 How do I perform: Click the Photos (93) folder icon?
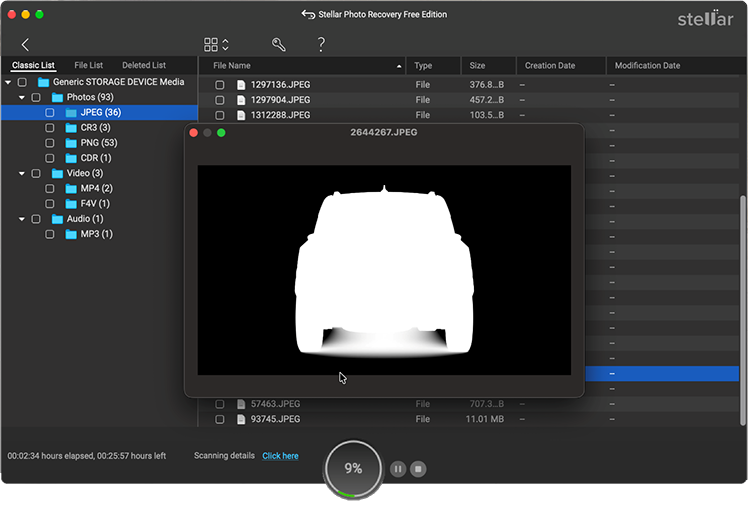click(x=57, y=98)
